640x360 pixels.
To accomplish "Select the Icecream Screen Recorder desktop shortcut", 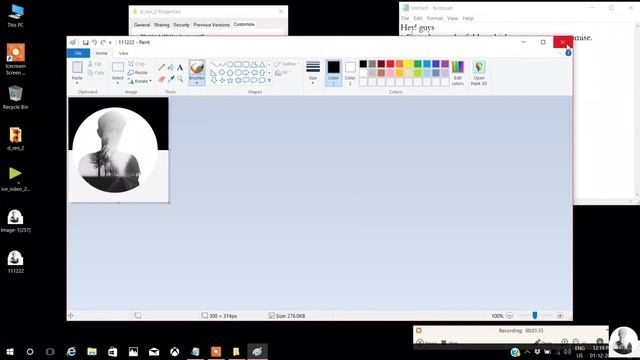I will [x=16, y=59].
